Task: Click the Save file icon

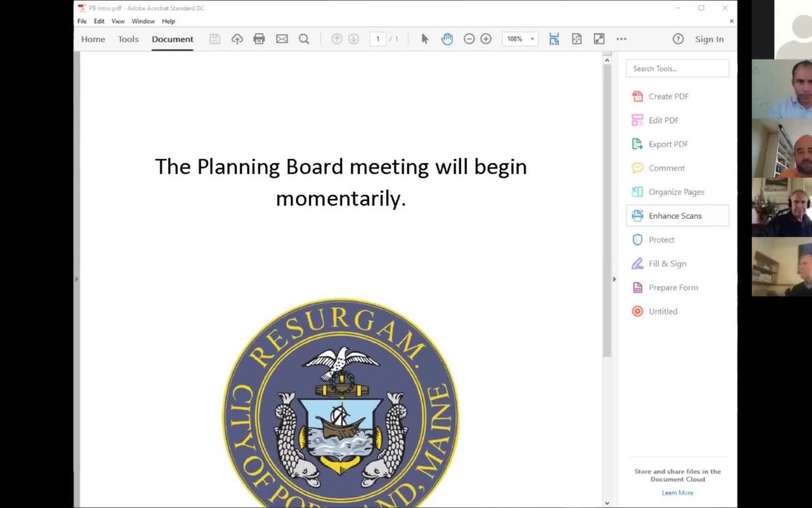Action: point(215,39)
